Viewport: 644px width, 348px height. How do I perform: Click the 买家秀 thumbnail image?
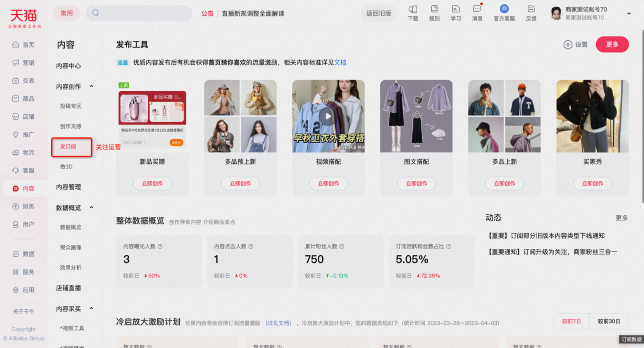pos(593,116)
